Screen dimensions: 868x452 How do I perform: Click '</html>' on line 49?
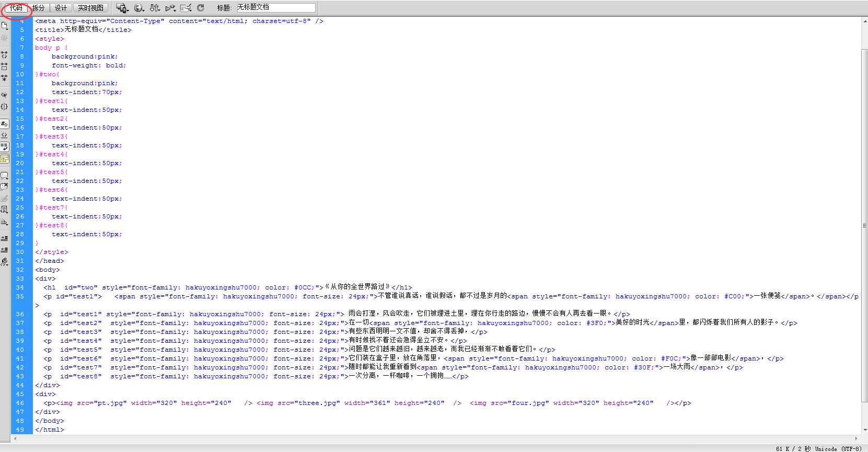pyautogui.click(x=50, y=430)
